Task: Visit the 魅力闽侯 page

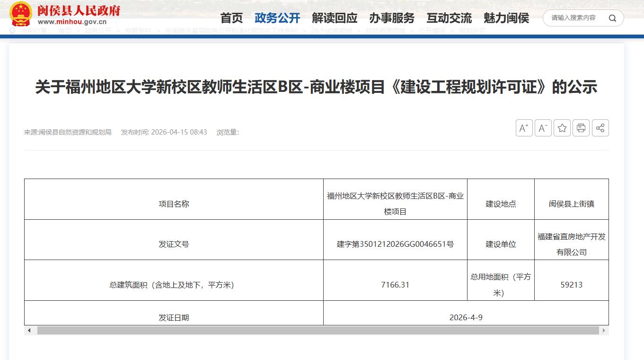Action: pos(506,18)
